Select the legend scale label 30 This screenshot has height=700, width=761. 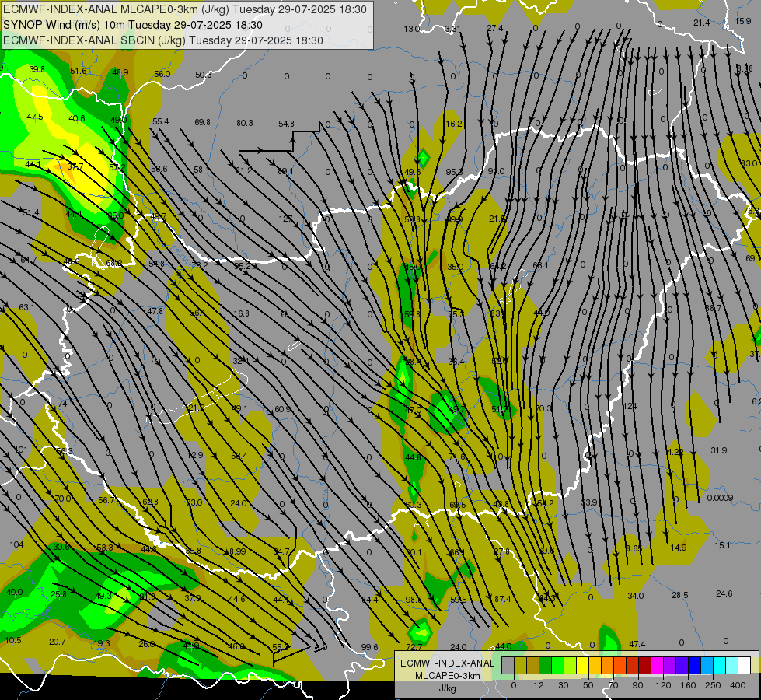(x=564, y=685)
